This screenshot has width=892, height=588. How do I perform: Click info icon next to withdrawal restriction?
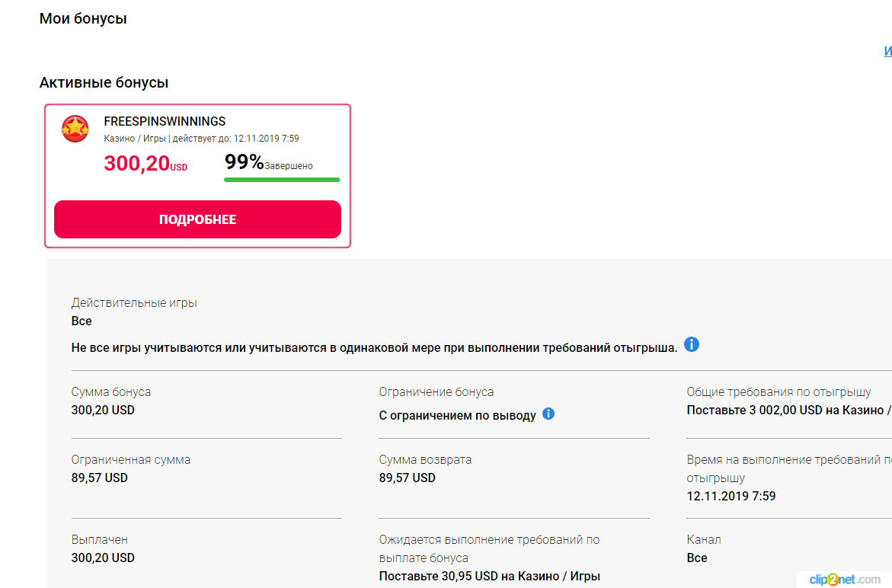coord(548,414)
